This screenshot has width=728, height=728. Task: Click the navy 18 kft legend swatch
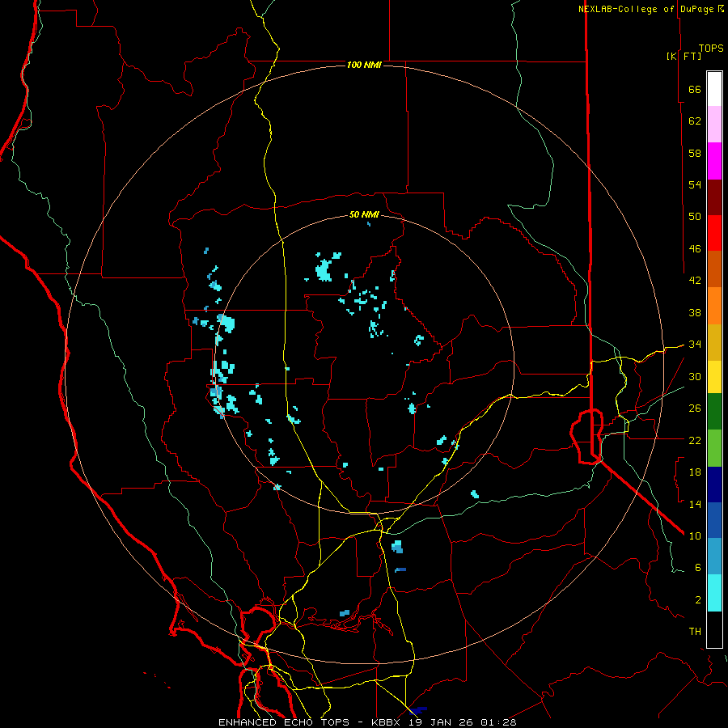[x=714, y=485]
